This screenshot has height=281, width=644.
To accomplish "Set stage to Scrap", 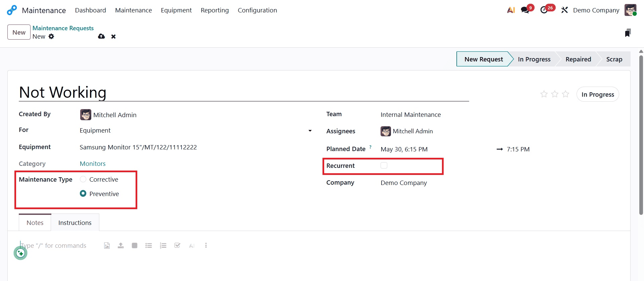I will click(614, 59).
